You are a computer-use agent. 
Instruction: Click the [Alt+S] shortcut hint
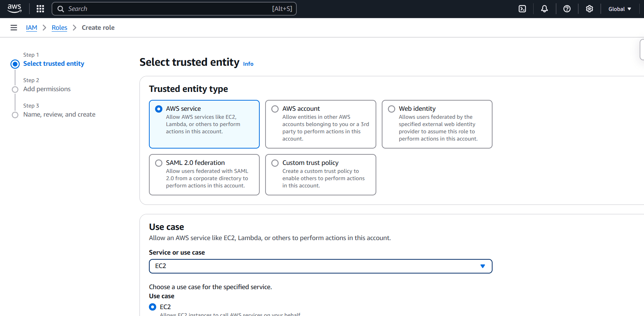[x=282, y=9]
